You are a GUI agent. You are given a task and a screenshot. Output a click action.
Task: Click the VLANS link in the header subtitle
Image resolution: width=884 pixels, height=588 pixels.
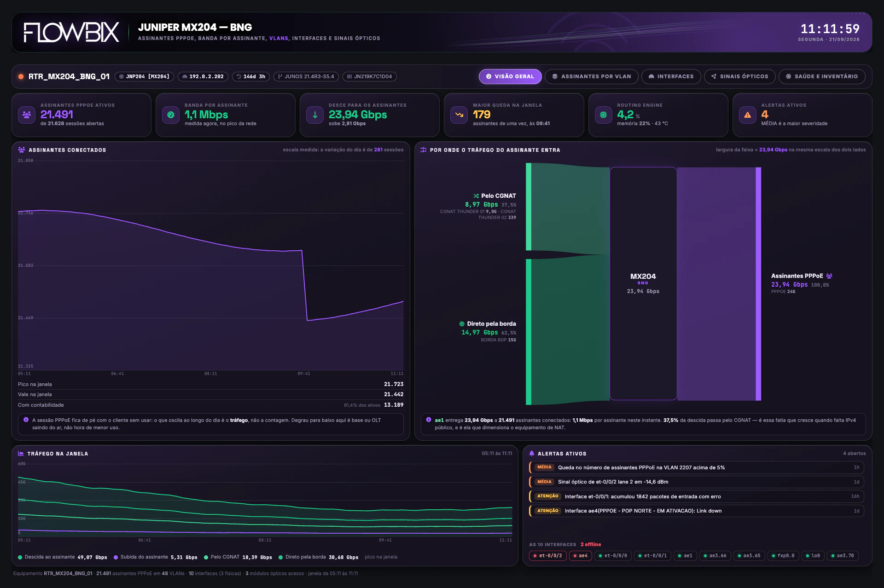coord(279,38)
